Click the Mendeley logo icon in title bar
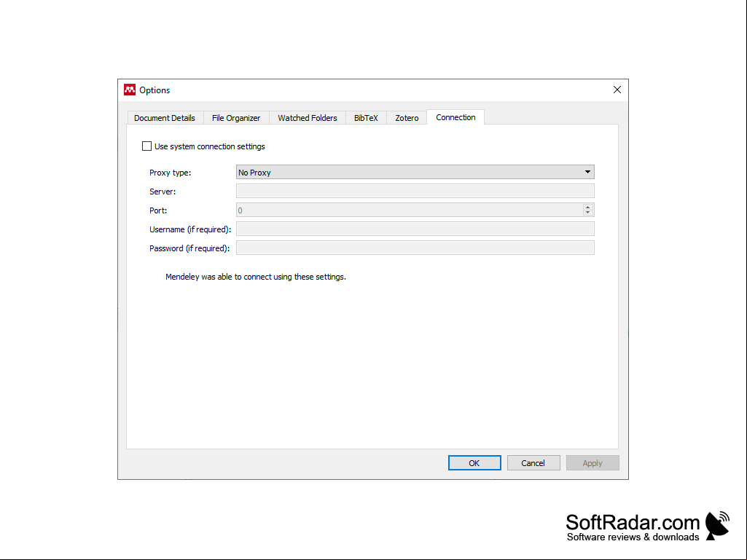Screen dimensions: 747x560 pyautogui.click(x=130, y=90)
